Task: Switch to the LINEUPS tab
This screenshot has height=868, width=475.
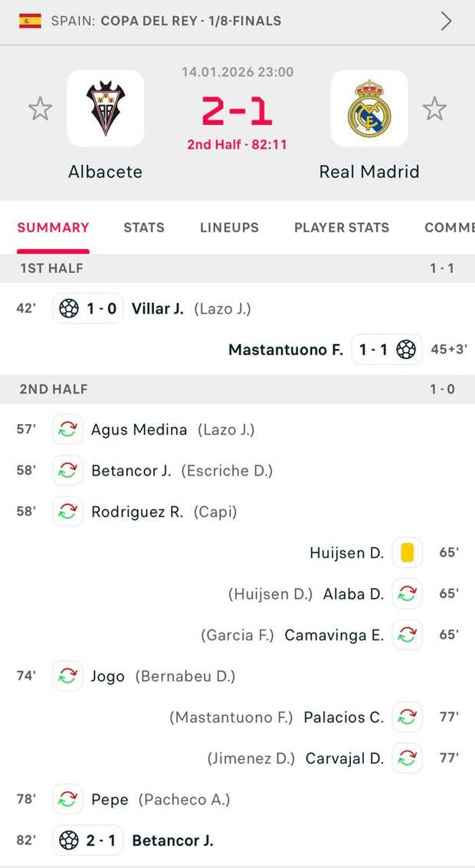Action: click(229, 228)
